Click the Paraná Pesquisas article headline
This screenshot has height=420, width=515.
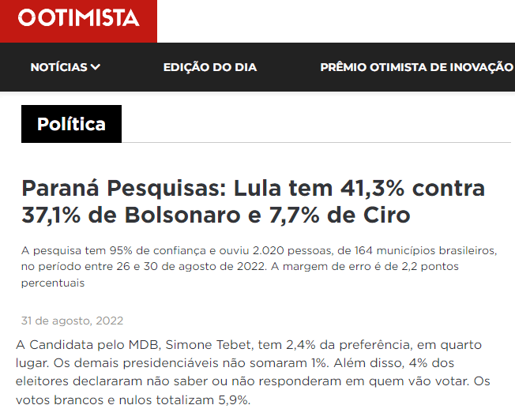[253, 201]
